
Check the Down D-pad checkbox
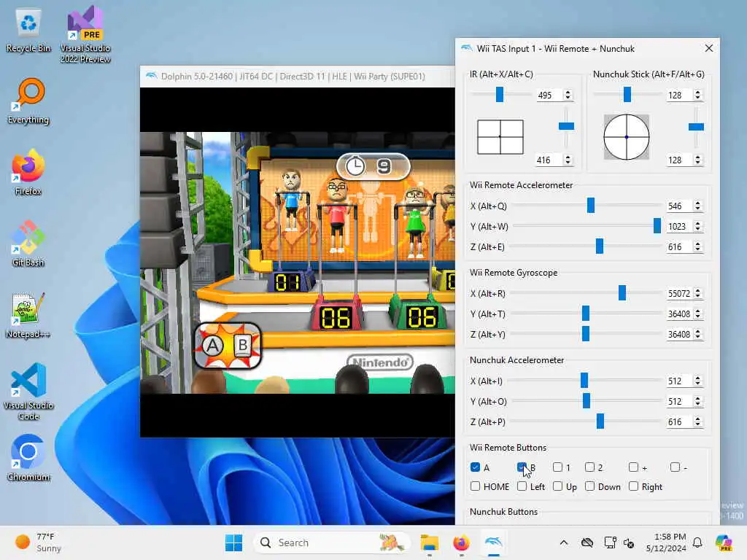pyautogui.click(x=589, y=486)
